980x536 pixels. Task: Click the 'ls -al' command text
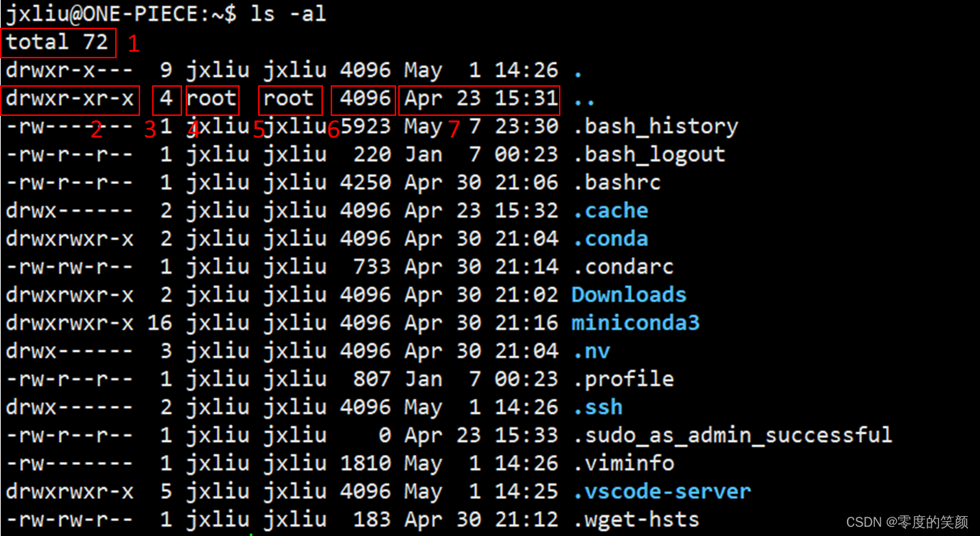(x=288, y=14)
